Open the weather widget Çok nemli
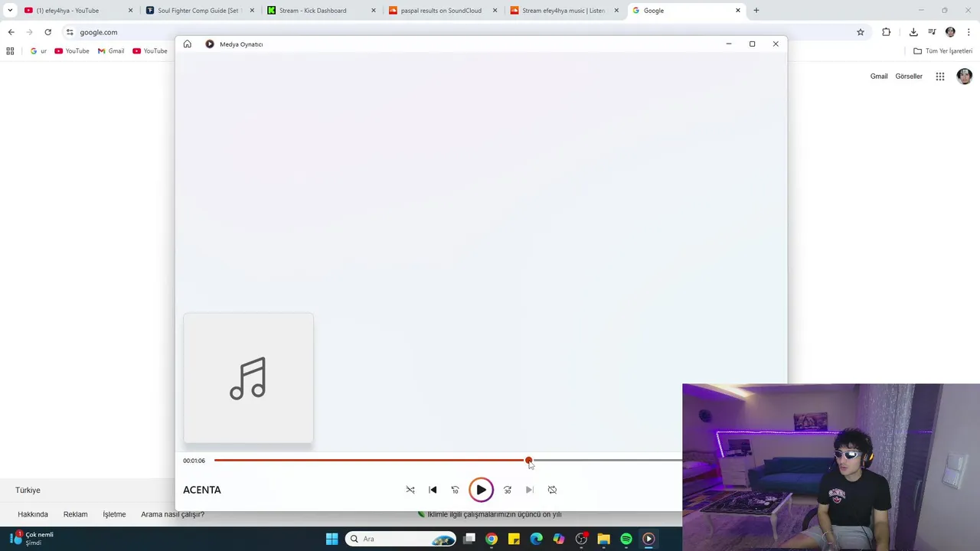 [x=31, y=539]
